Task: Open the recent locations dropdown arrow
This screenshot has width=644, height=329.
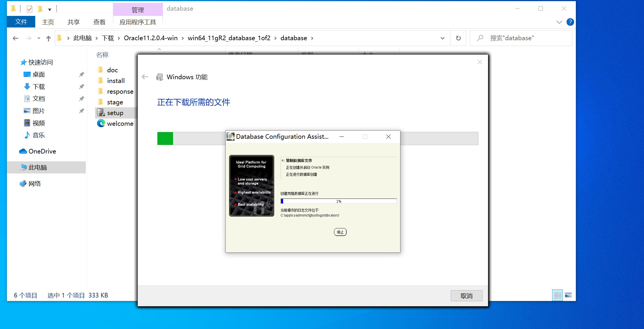Action: [x=39, y=38]
